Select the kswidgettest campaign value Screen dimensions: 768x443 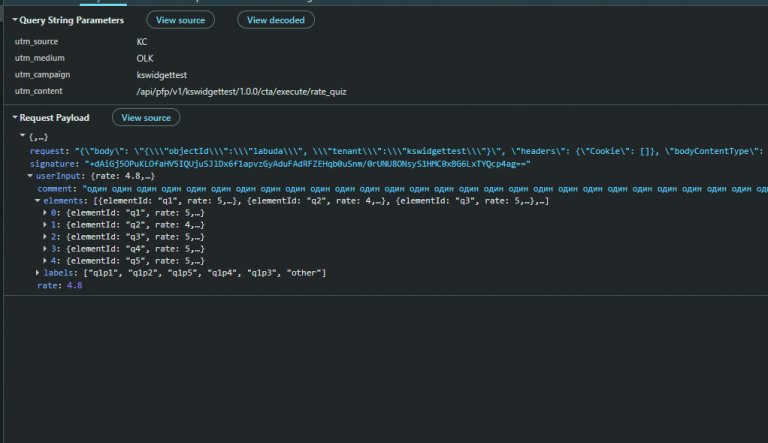click(x=162, y=75)
